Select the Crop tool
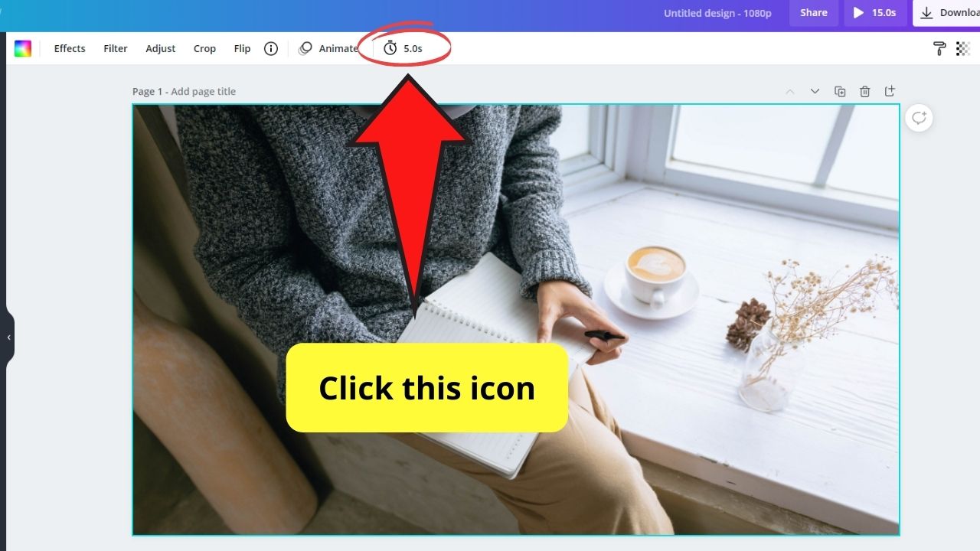 pyautogui.click(x=204, y=48)
